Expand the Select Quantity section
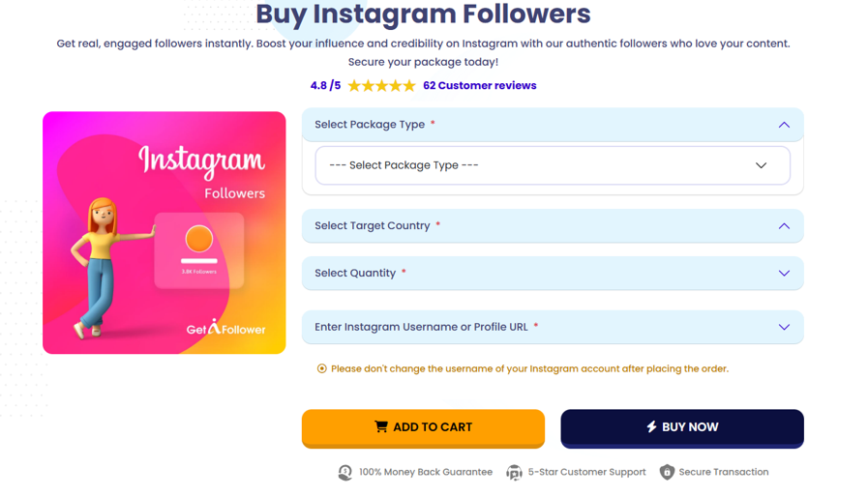The image size is (868, 497). pyautogui.click(x=784, y=274)
